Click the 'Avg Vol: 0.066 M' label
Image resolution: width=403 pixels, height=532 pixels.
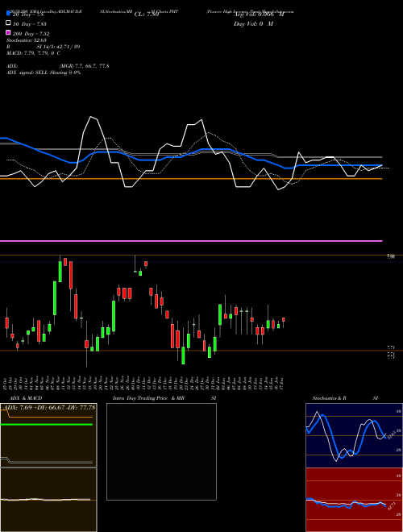tap(259, 15)
